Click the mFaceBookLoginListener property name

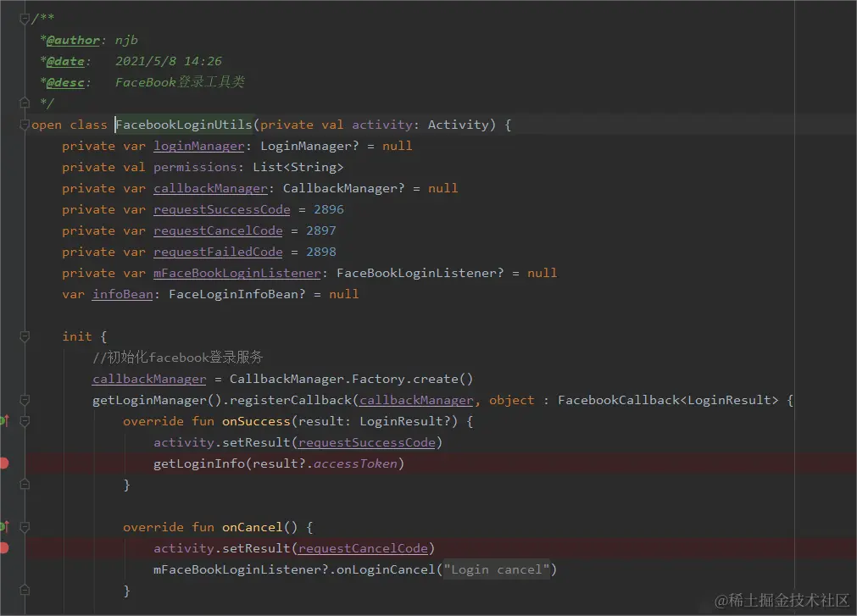237,273
